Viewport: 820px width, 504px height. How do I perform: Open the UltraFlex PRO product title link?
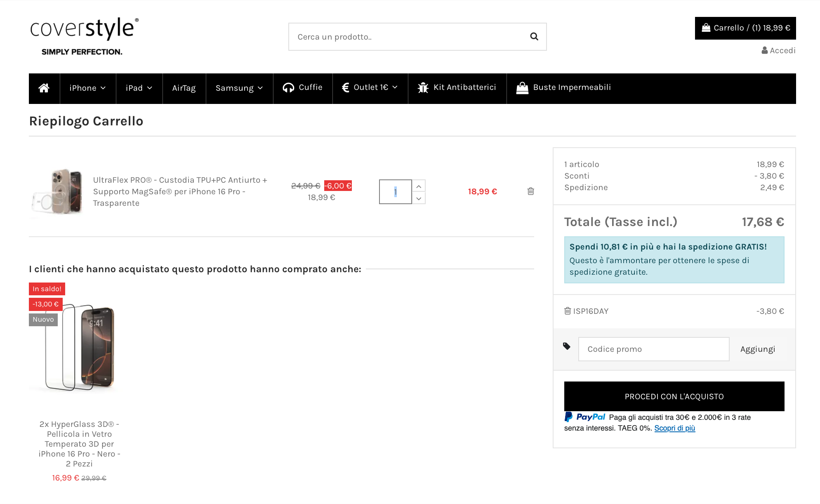(180, 191)
